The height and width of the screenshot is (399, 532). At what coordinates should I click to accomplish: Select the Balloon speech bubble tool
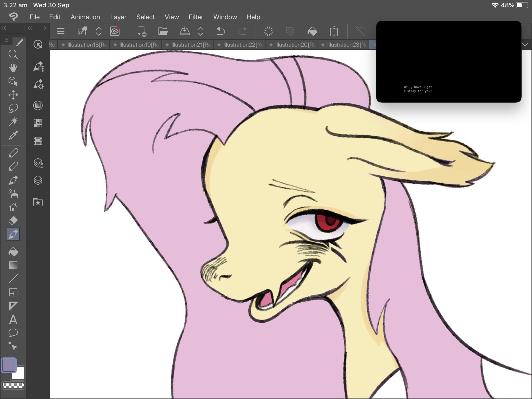[x=13, y=333]
